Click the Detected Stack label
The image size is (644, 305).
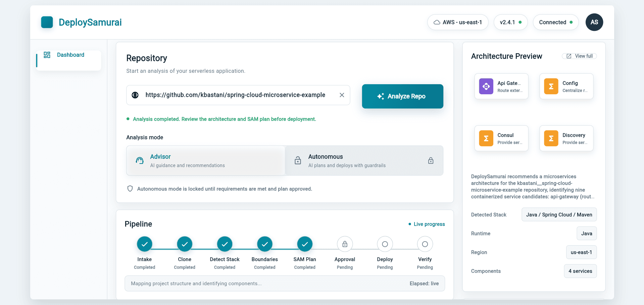489,215
